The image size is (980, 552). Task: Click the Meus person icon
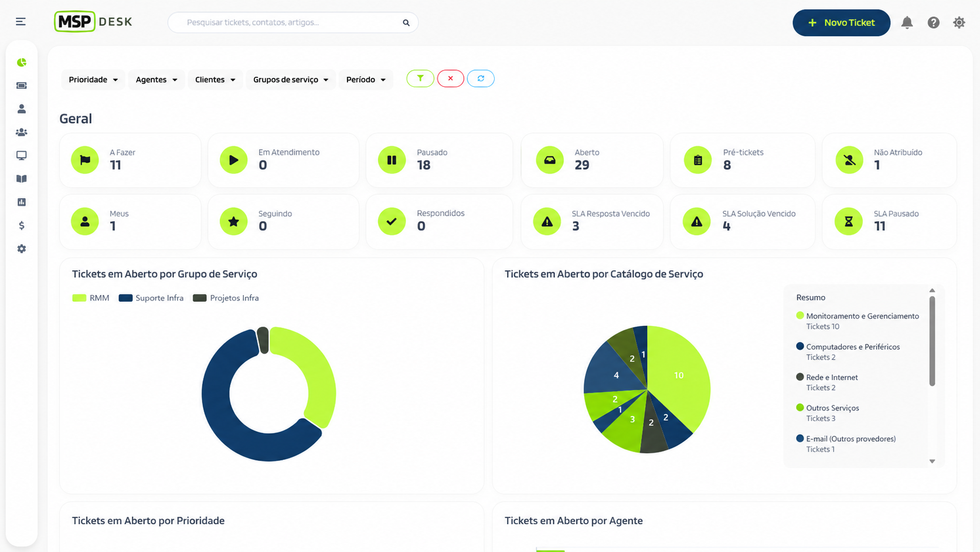tap(85, 222)
